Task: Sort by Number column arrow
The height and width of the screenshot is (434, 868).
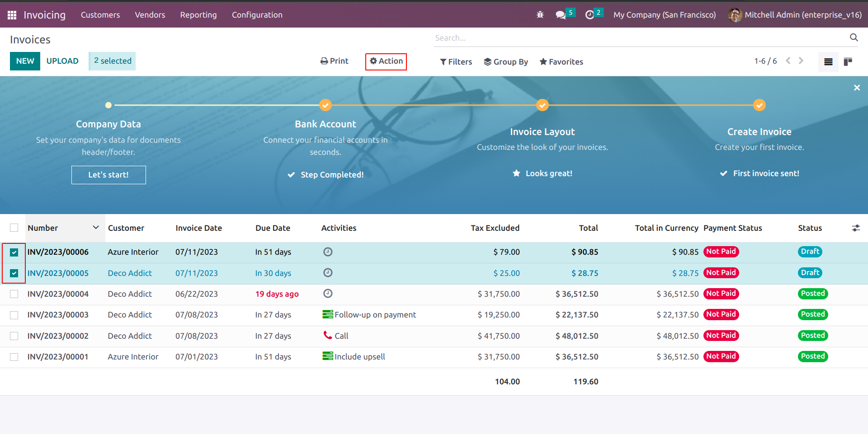Action: click(x=96, y=228)
